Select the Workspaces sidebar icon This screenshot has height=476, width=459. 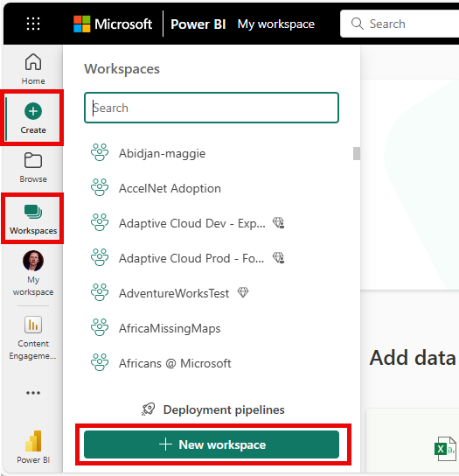[33, 212]
